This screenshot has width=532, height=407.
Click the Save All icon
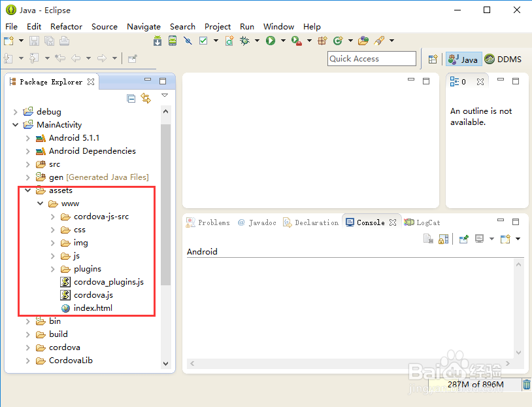49,41
